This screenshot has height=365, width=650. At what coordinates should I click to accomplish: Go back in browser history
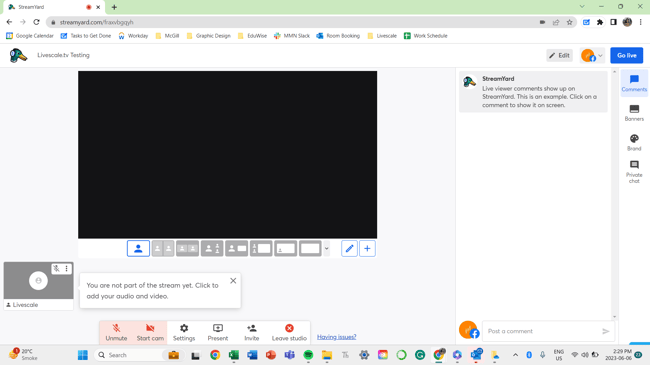point(9,22)
